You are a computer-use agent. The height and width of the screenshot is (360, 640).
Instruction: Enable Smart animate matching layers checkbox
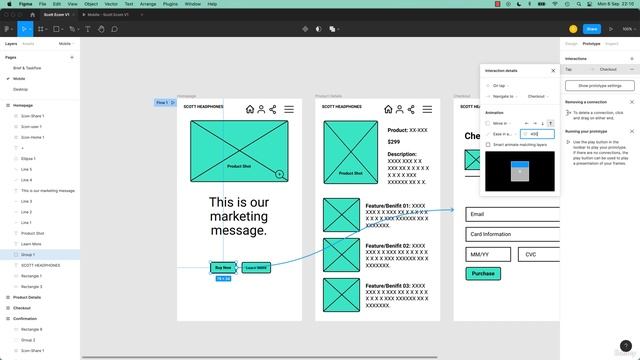tap(488, 145)
